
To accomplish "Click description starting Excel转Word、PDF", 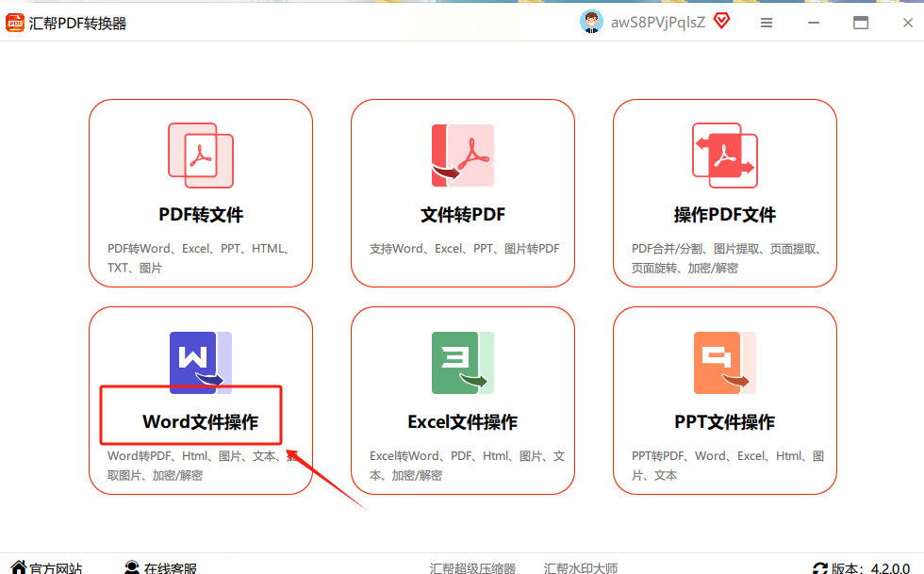I will 468,466.
